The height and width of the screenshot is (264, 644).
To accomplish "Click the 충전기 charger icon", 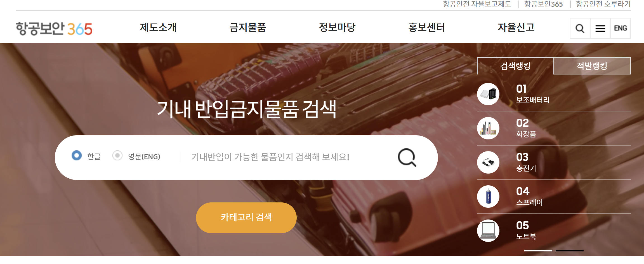I will pyautogui.click(x=488, y=162).
